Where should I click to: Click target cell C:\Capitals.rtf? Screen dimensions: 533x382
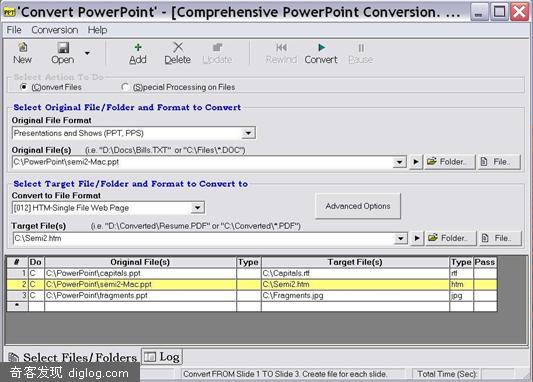click(x=355, y=273)
